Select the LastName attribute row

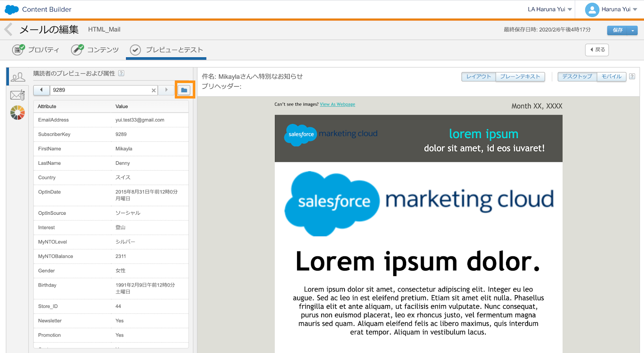[111, 163]
